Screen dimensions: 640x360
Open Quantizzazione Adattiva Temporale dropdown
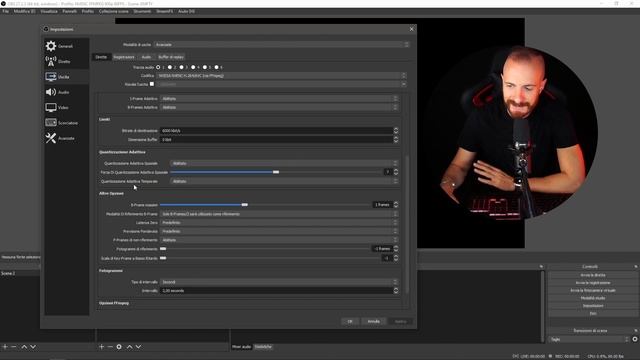(284, 181)
